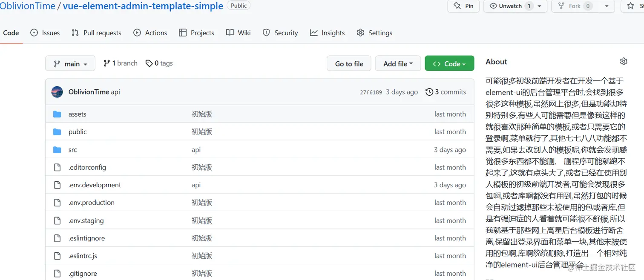Click the public folder icon
644x280 pixels.
pos(57,132)
